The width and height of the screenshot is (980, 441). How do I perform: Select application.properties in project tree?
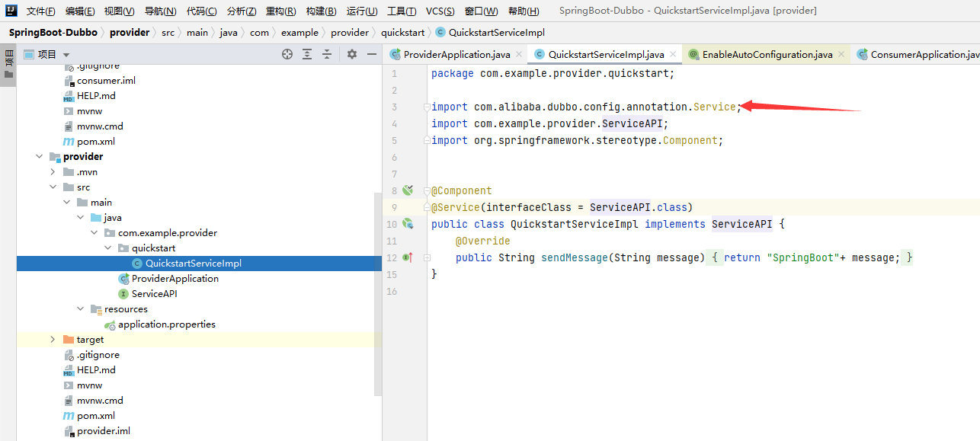tap(166, 324)
